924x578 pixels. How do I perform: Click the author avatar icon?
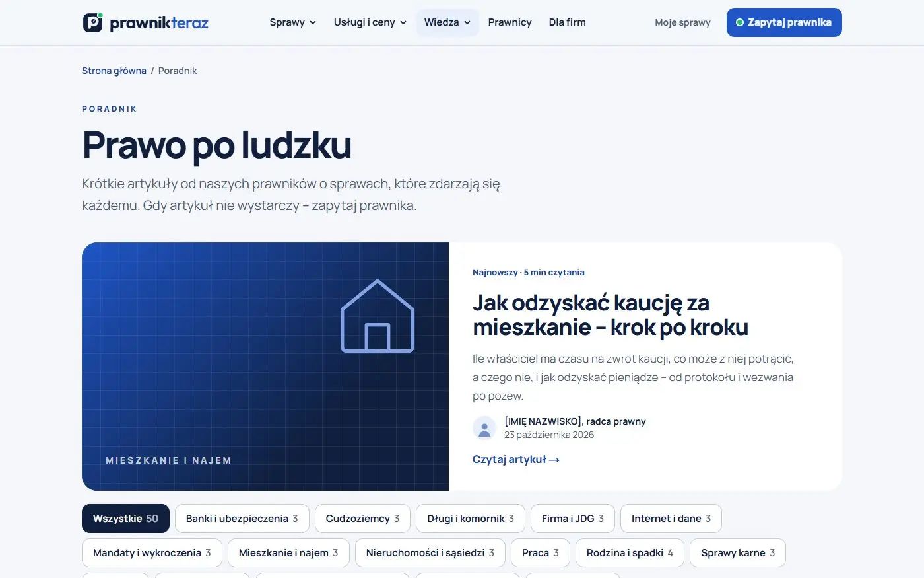point(484,428)
